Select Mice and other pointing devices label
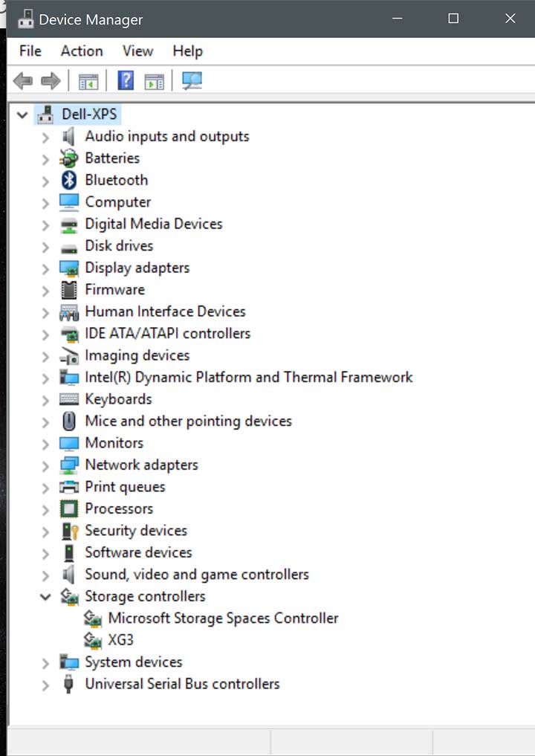 coord(189,421)
